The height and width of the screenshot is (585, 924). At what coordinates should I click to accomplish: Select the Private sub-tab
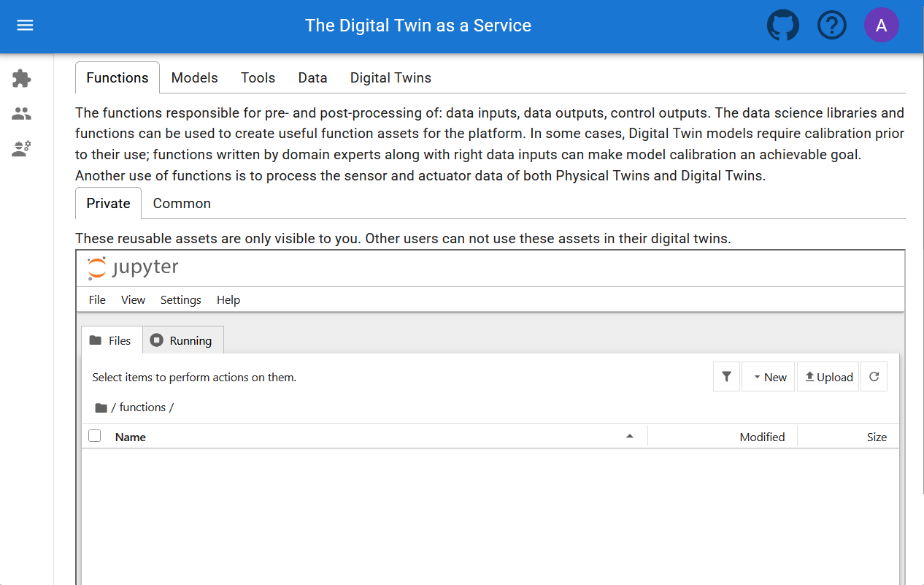(108, 203)
